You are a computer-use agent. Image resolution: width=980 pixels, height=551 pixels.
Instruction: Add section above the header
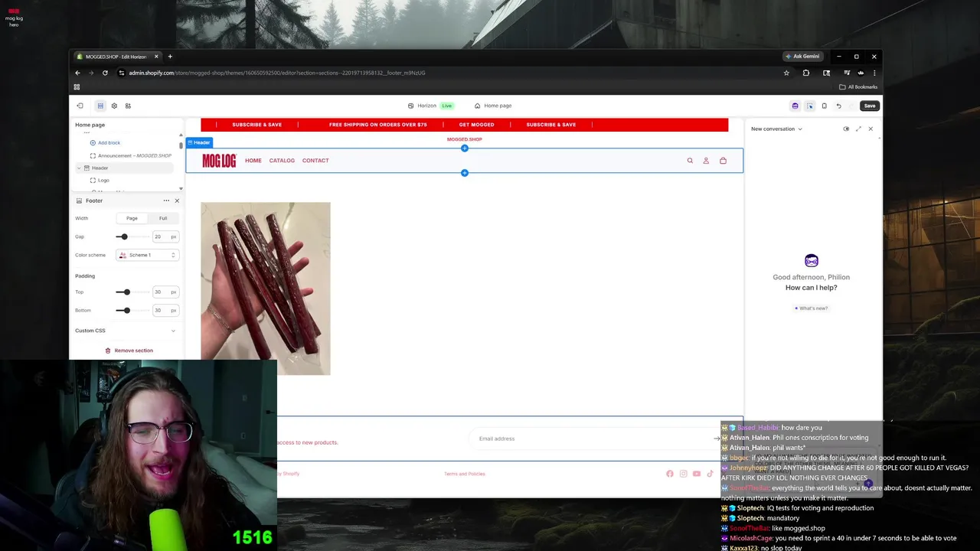[464, 148]
